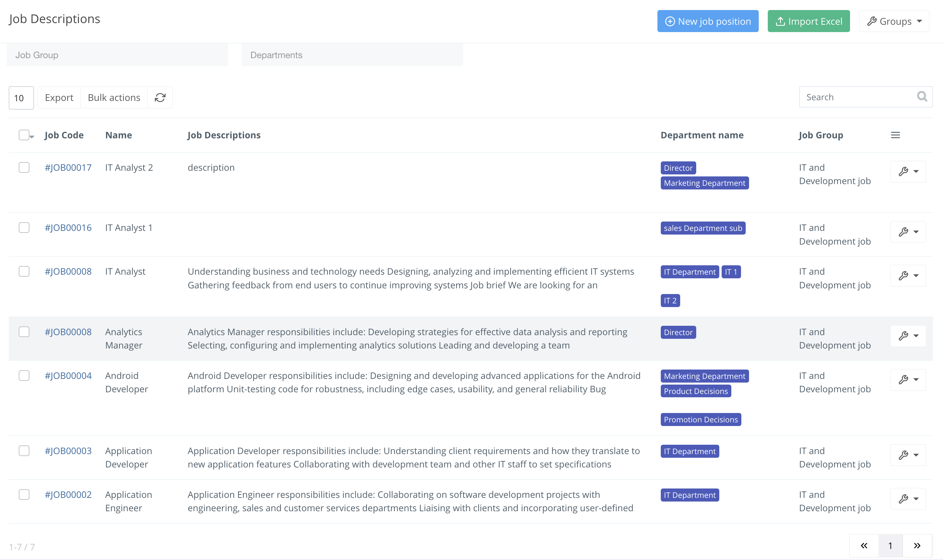Expand the Groups dropdown
943x560 pixels.
[x=894, y=21]
